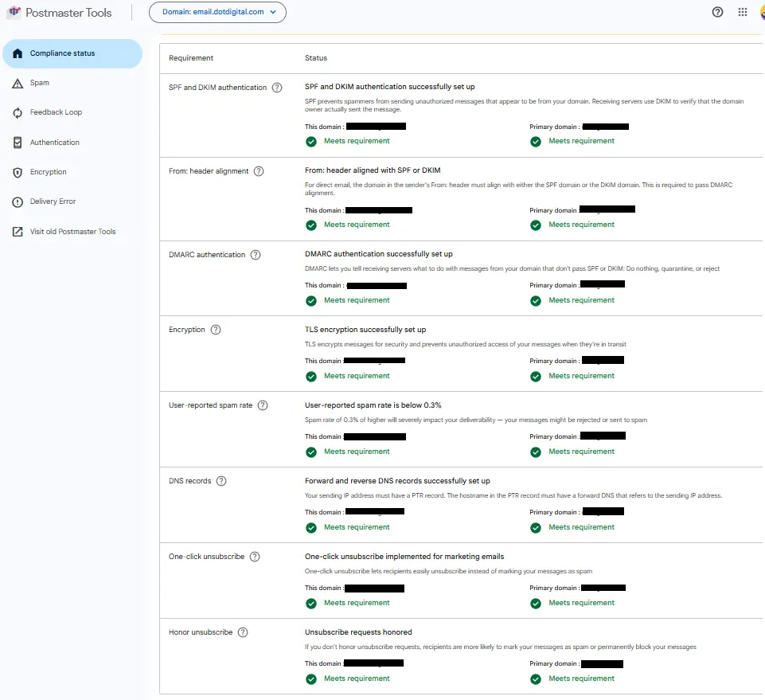Click the Google account avatar

pyautogui.click(x=762, y=12)
